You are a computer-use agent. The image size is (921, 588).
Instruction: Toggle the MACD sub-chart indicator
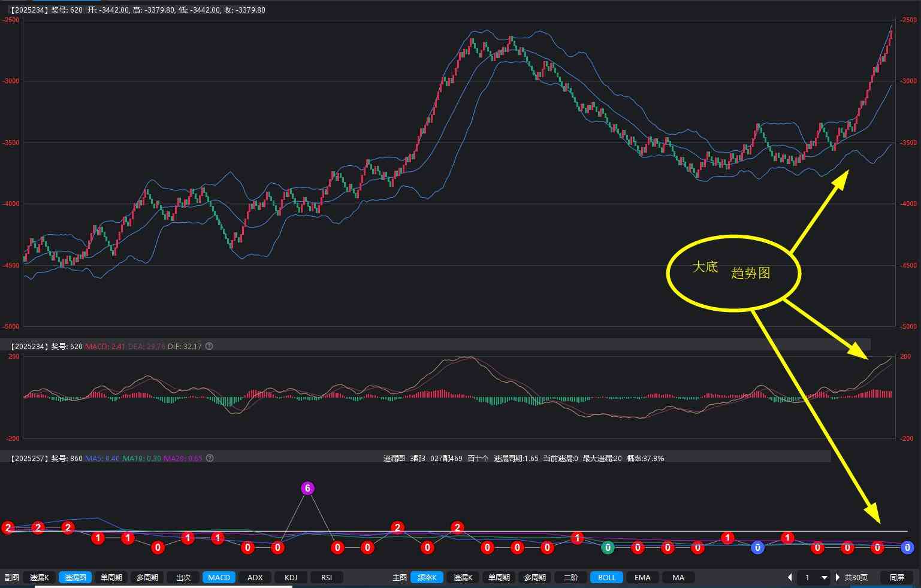pos(219,577)
